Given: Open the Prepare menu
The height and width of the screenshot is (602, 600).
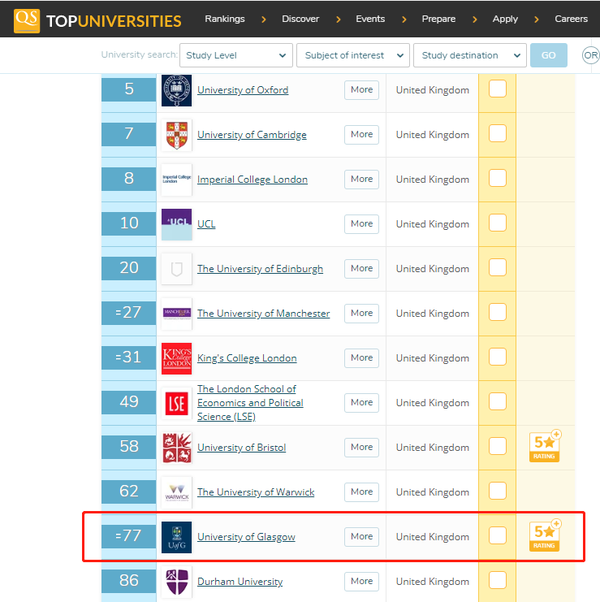Looking at the screenshot, I should (x=438, y=19).
